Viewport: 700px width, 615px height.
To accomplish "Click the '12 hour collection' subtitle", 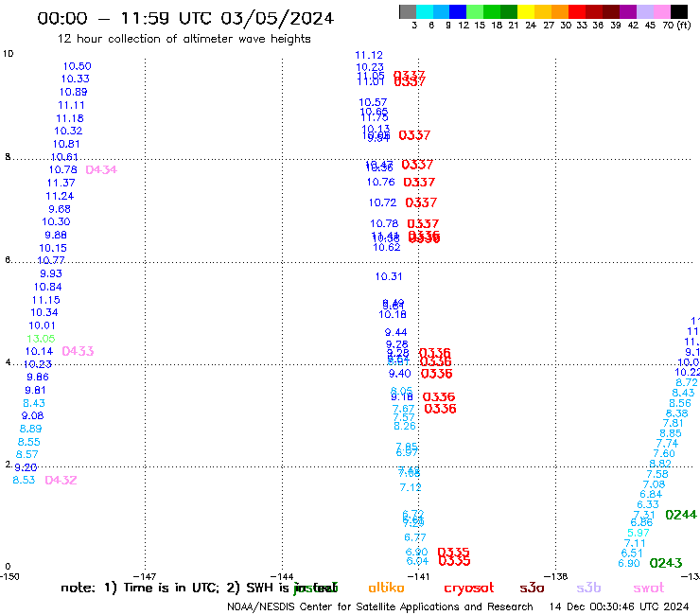I will click(x=184, y=39).
